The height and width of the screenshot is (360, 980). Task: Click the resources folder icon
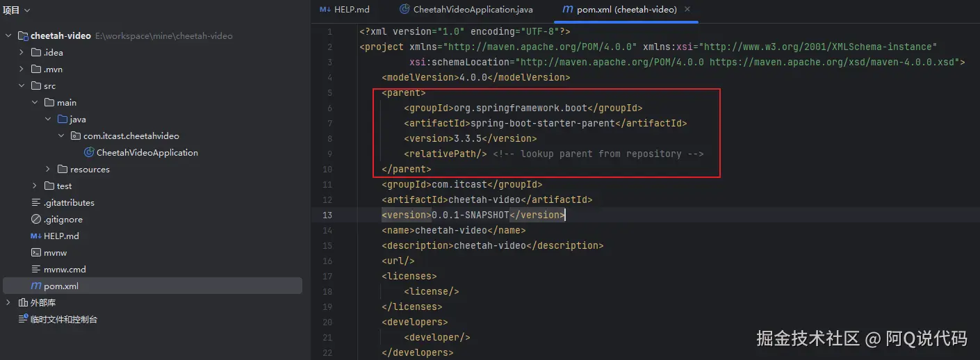[63, 170]
